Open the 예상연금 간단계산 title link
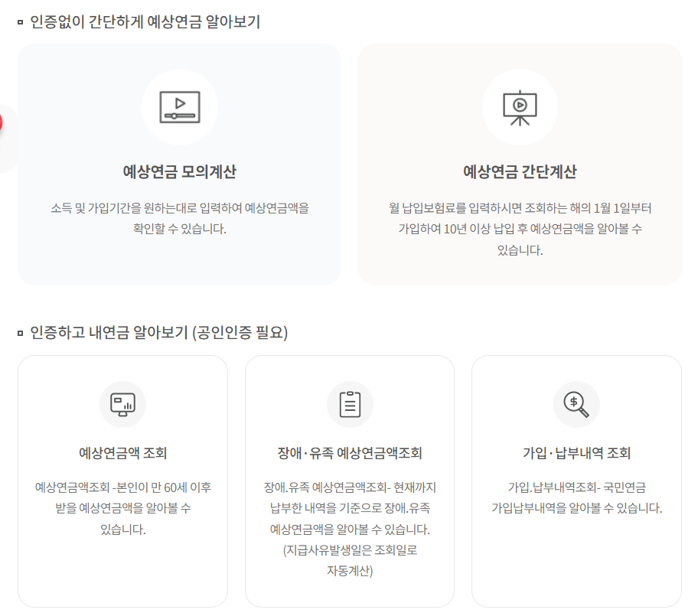 (x=520, y=172)
